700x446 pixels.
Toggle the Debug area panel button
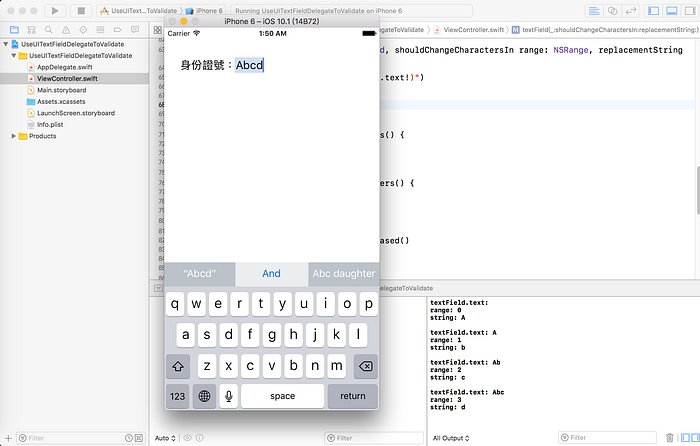(x=672, y=11)
